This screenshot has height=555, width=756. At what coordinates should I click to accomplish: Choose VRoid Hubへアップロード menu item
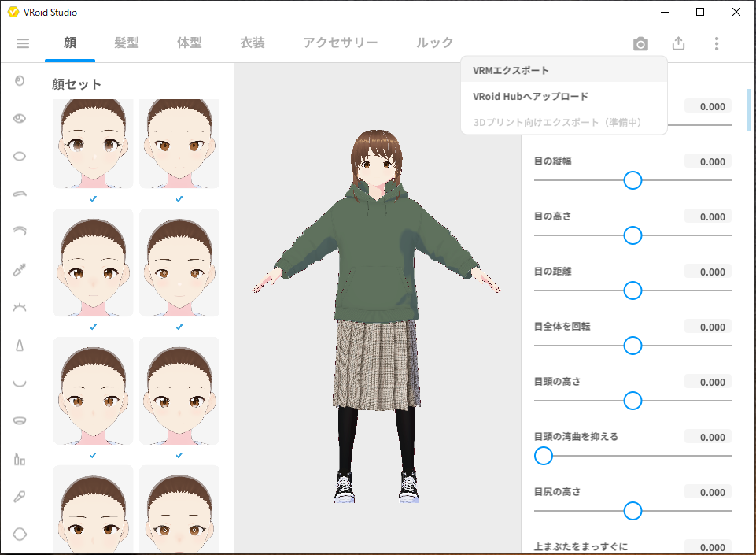click(x=530, y=97)
